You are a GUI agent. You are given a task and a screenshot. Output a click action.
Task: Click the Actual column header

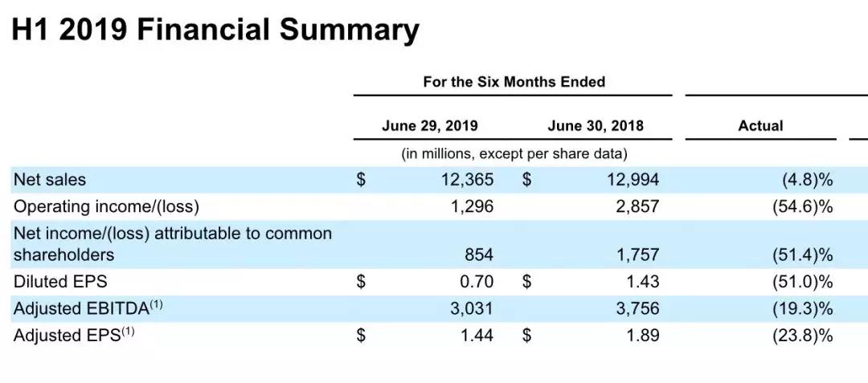tap(760, 126)
